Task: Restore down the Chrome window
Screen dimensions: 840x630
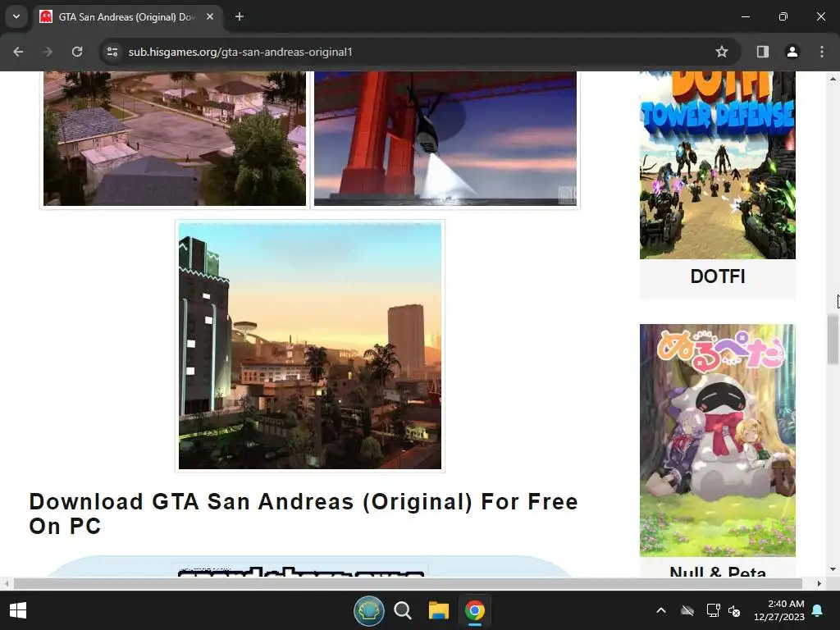Action: tap(783, 16)
